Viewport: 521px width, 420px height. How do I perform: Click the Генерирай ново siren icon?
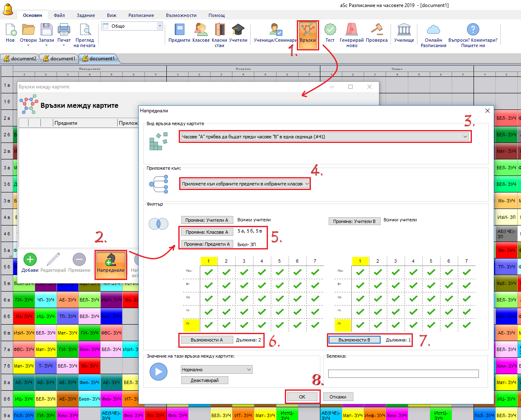351,30
